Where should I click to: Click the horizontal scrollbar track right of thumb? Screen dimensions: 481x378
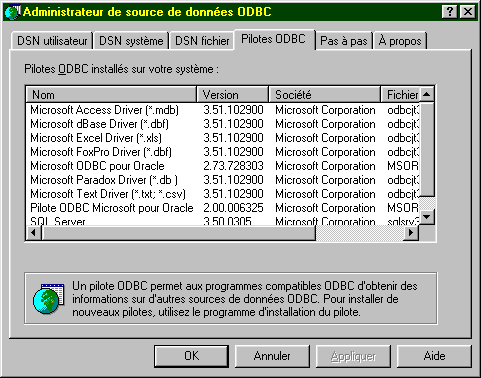click(x=360, y=232)
